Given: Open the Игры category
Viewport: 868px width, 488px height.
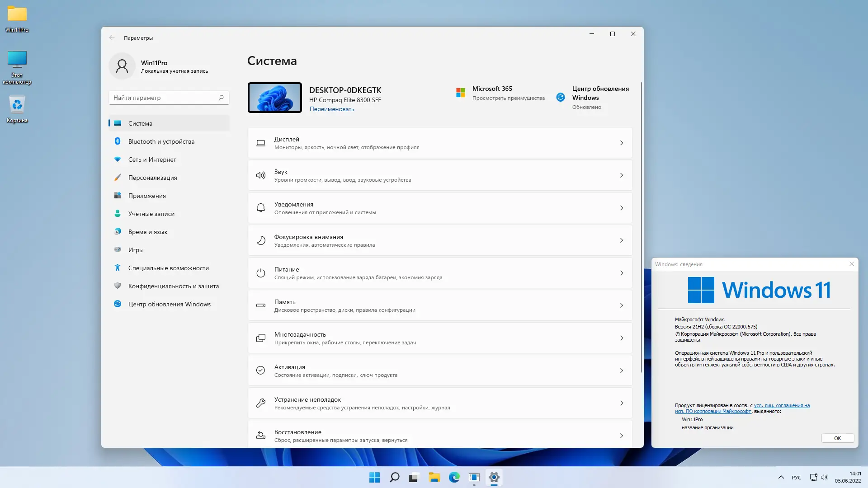Looking at the screenshot, I should [x=136, y=250].
